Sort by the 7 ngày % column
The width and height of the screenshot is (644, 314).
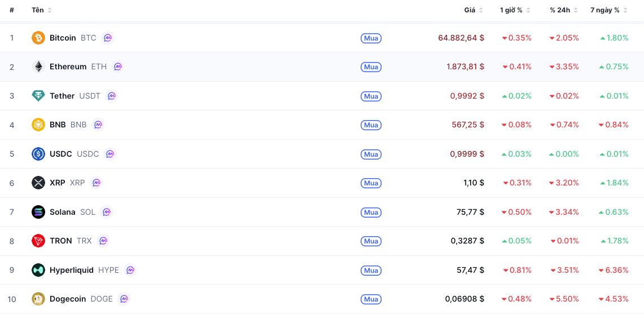609,10
